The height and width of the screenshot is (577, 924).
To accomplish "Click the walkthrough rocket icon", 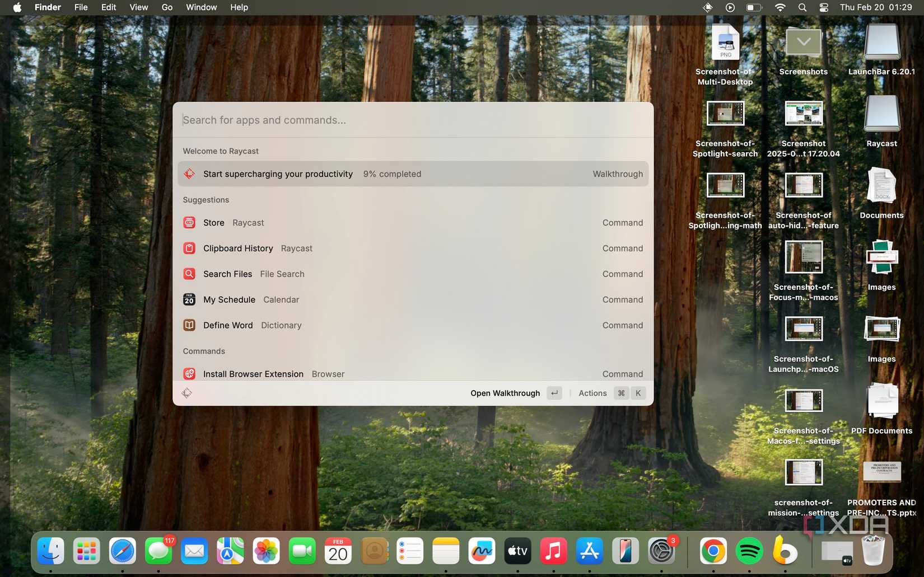I will coord(189,173).
